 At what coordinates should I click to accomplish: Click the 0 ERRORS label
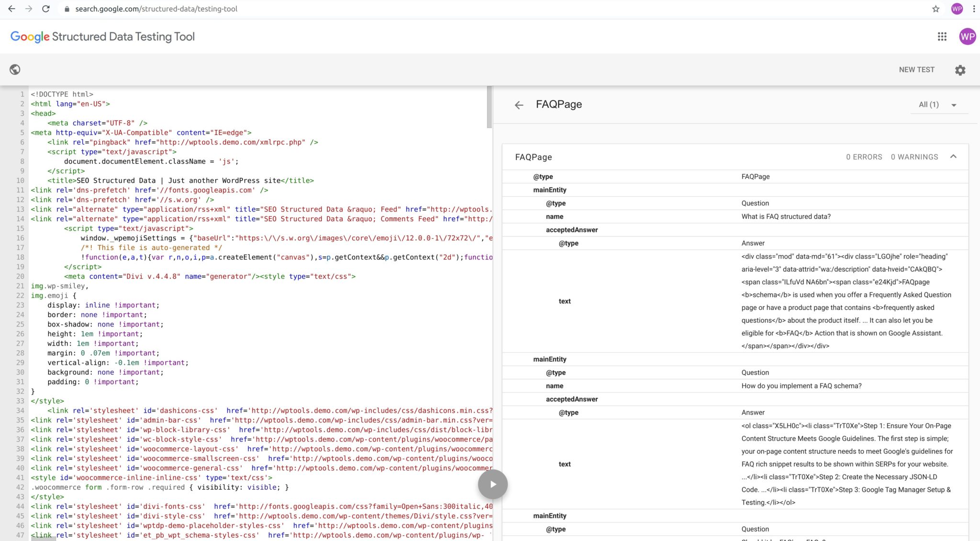pyautogui.click(x=864, y=157)
